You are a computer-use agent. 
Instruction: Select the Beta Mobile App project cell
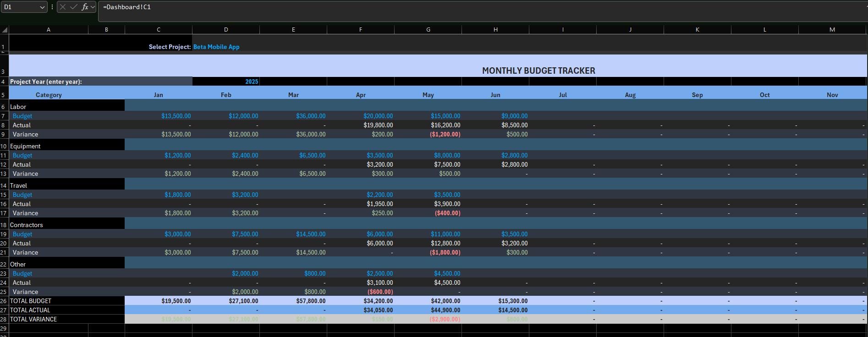tap(226, 43)
